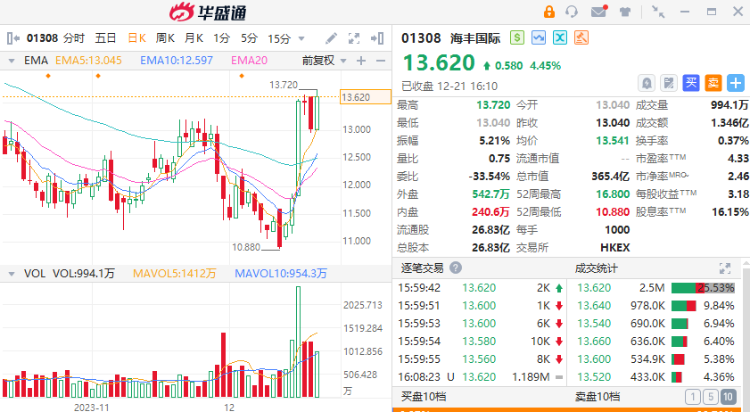The image size is (750, 412).
Task: Click the teal X badge icon
Action: point(560,37)
